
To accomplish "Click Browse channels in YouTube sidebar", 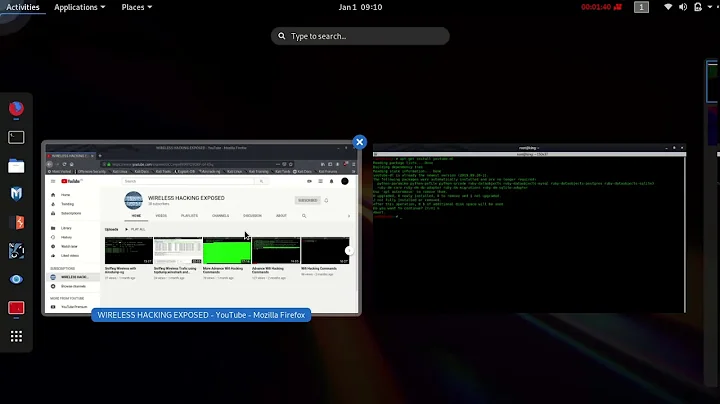I will click(73, 286).
